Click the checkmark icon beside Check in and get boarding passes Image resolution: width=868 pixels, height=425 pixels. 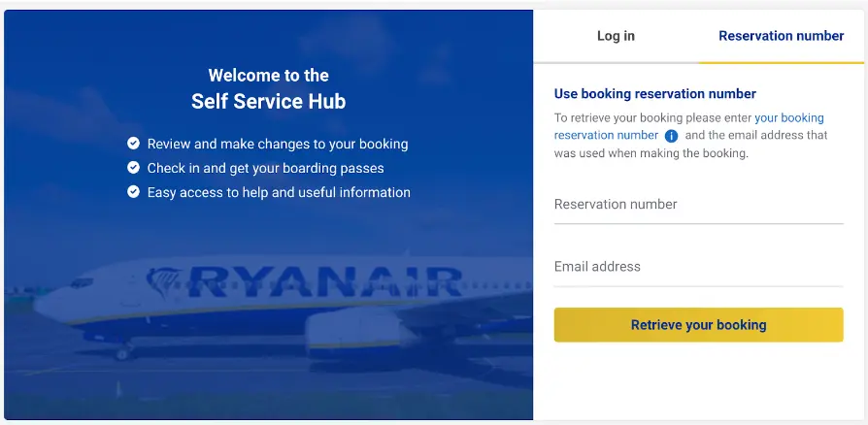click(133, 167)
